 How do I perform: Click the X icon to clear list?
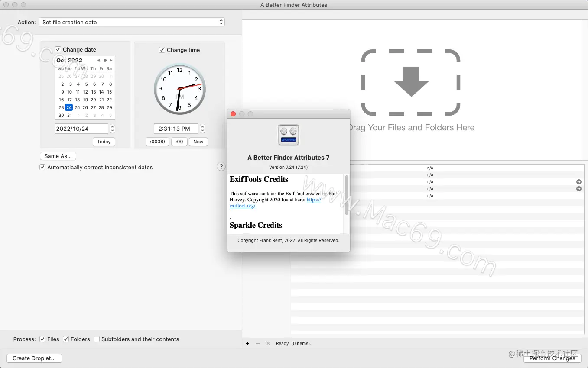[268, 343]
